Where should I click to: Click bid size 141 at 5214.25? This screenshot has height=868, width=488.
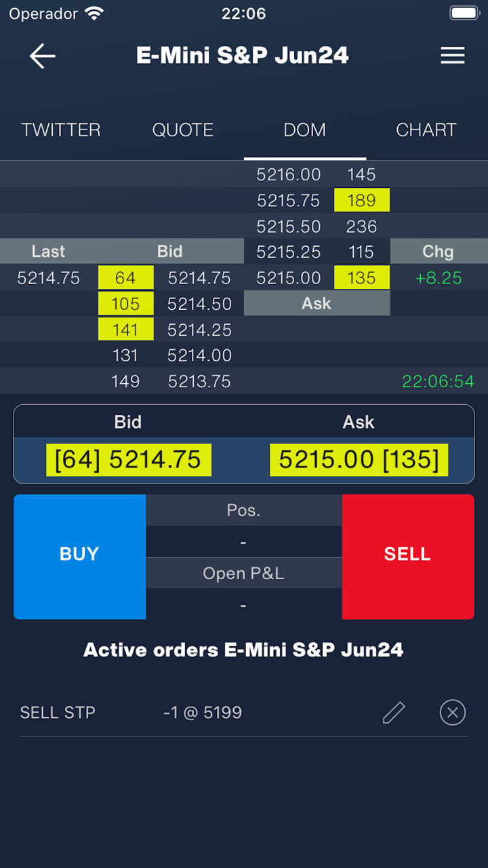coord(125,330)
